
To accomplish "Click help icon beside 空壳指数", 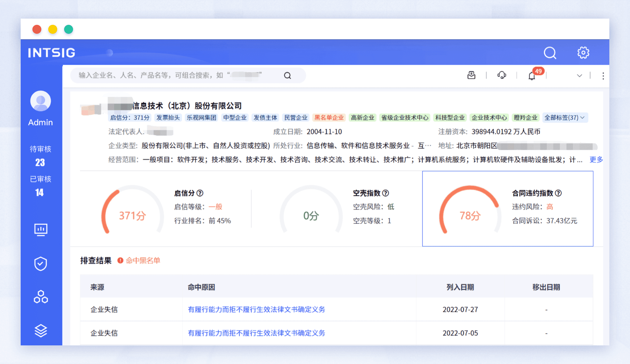I will pos(386,193).
